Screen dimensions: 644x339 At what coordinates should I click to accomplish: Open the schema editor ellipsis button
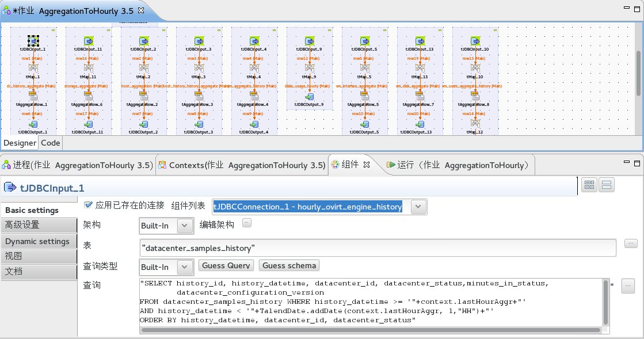click(247, 223)
